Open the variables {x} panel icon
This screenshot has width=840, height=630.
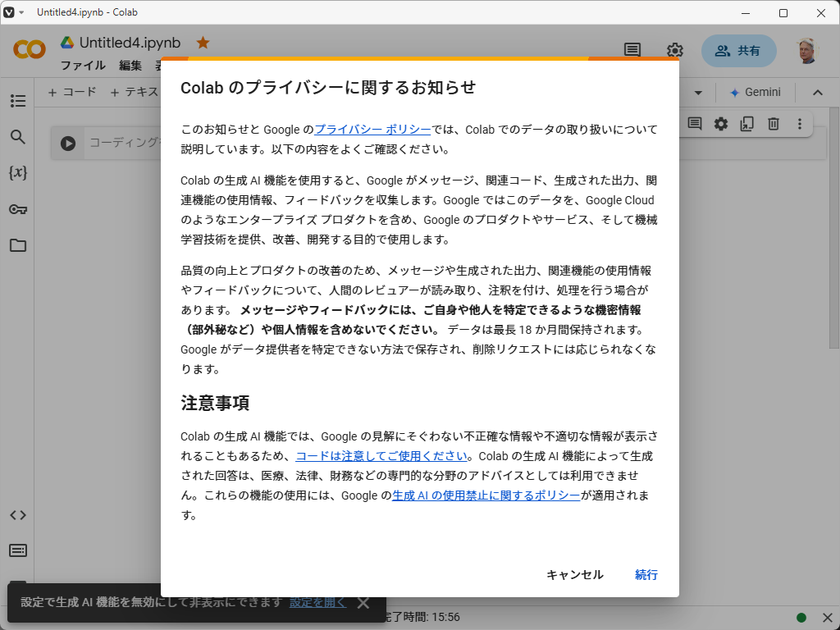coord(18,172)
